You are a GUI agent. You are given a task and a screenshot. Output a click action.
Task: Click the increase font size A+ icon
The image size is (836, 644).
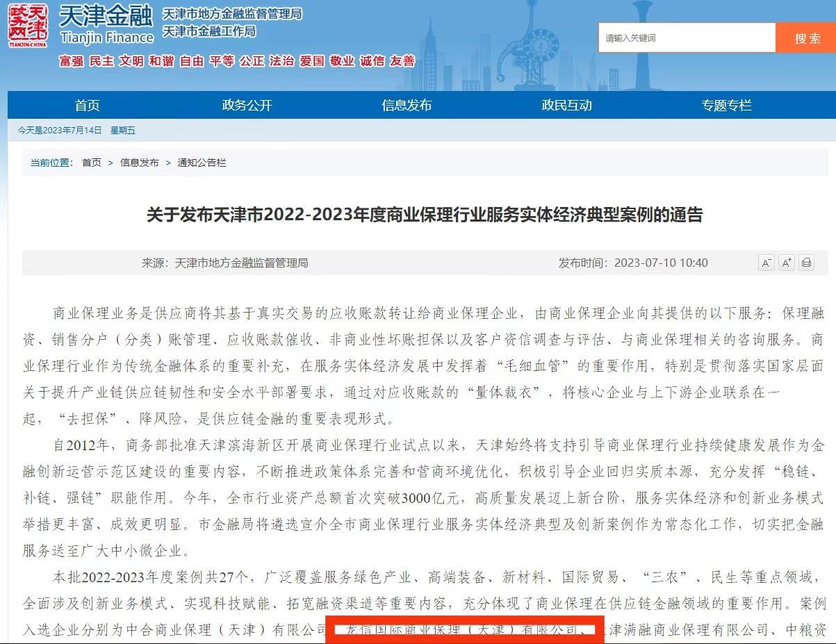(786, 263)
